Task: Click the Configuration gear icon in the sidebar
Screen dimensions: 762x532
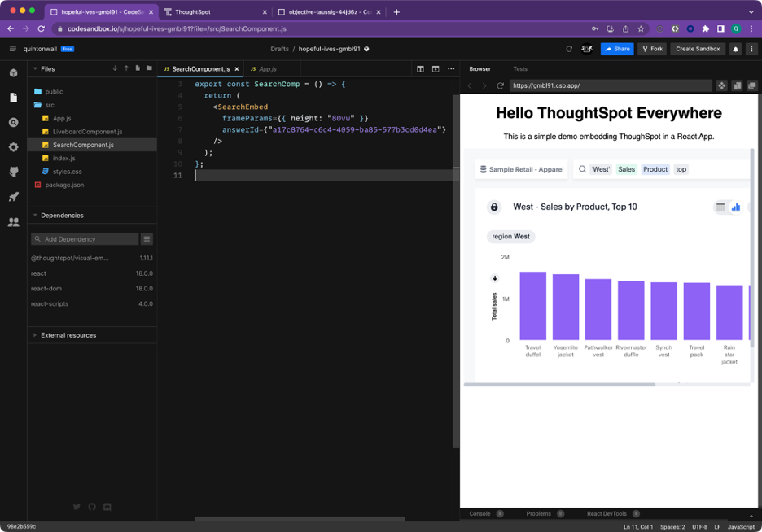Action: (13, 147)
